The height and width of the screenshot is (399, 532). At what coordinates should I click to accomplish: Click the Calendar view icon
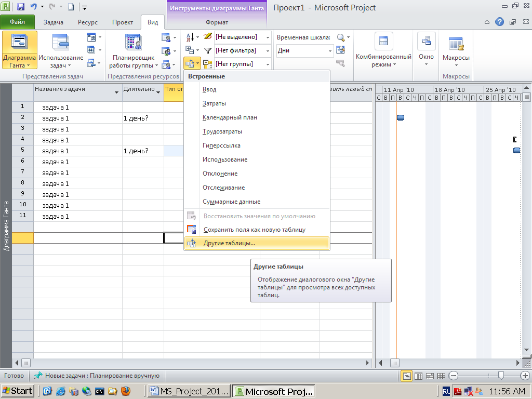click(91, 49)
